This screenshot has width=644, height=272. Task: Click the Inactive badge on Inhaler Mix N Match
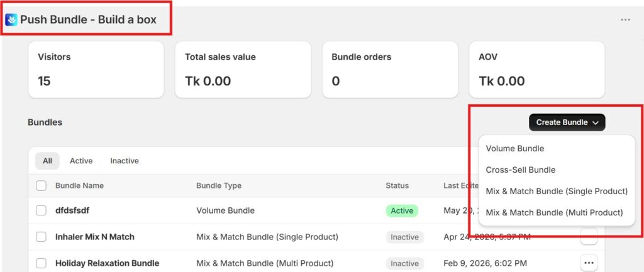tap(404, 237)
